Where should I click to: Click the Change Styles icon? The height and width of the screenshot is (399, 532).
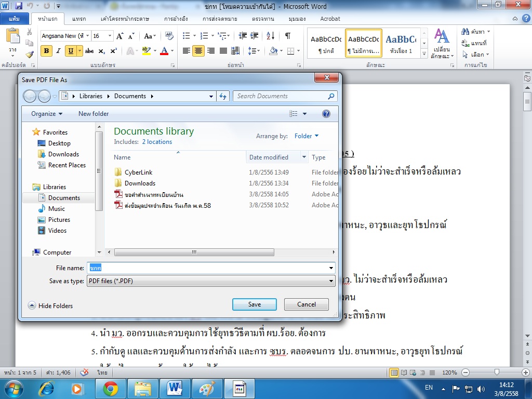(442, 44)
